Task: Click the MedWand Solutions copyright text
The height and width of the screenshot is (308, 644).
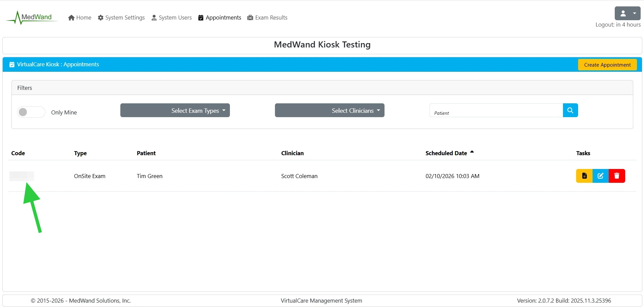Action: pyautogui.click(x=81, y=301)
